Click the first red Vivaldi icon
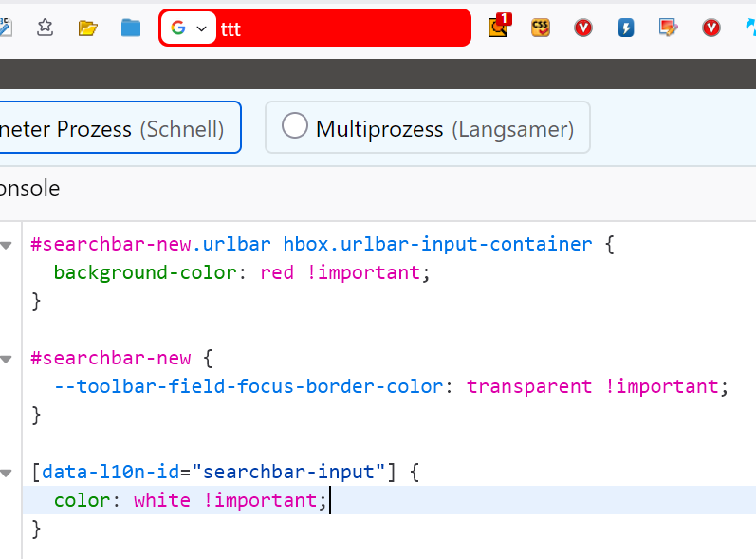Image resolution: width=756 pixels, height=559 pixels. click(x=583, y=28)
